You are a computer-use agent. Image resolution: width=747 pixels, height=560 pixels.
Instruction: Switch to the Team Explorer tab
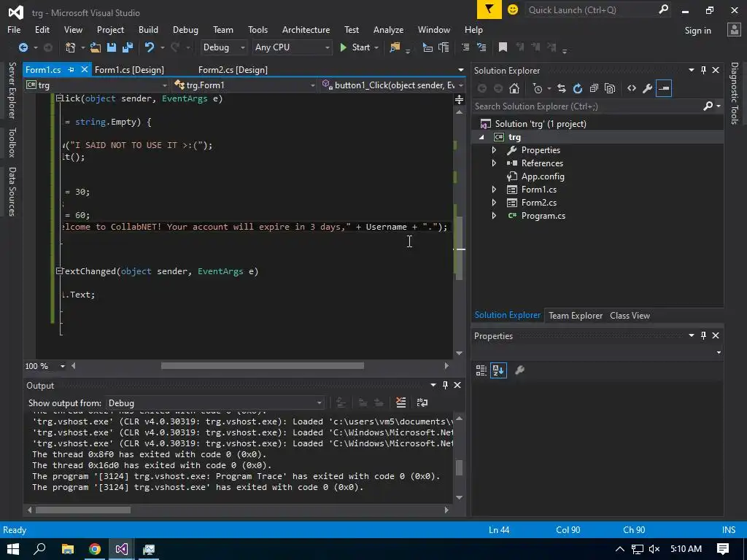point(576,315)
